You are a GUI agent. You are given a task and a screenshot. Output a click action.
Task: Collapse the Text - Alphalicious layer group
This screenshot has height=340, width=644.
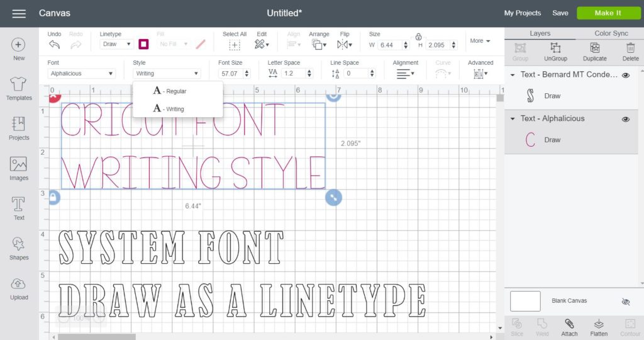coord(513,119)
